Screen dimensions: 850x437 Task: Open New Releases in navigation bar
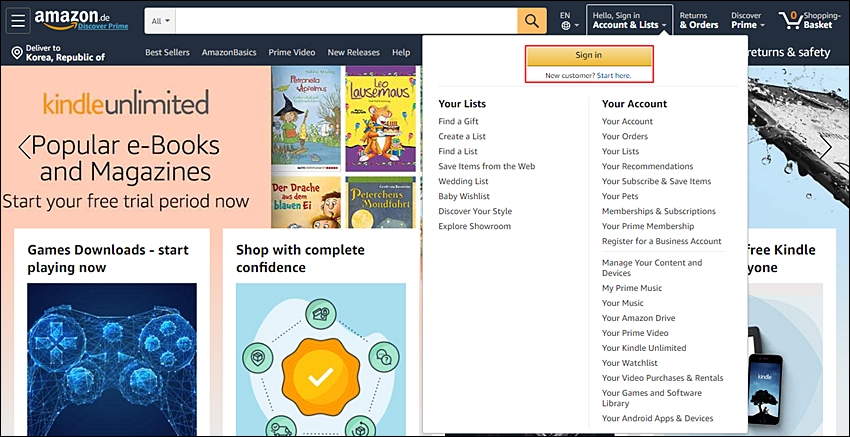[x=353, y=53]
